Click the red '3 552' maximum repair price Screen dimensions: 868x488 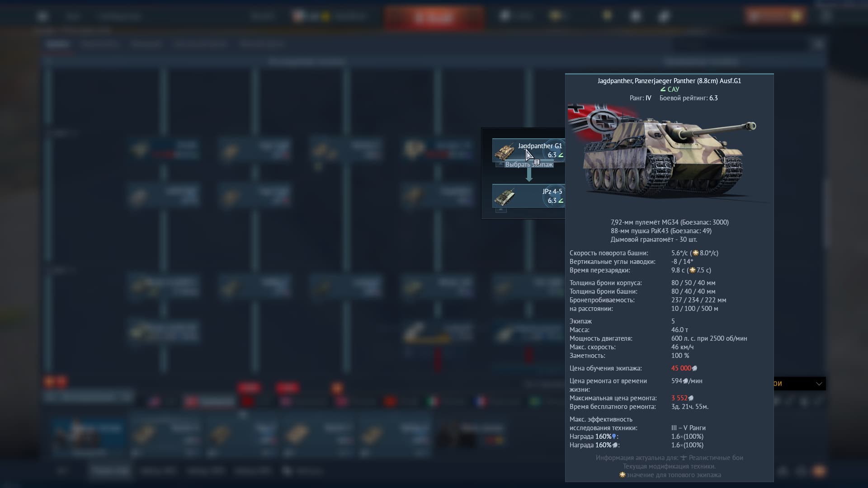(679, 398)
